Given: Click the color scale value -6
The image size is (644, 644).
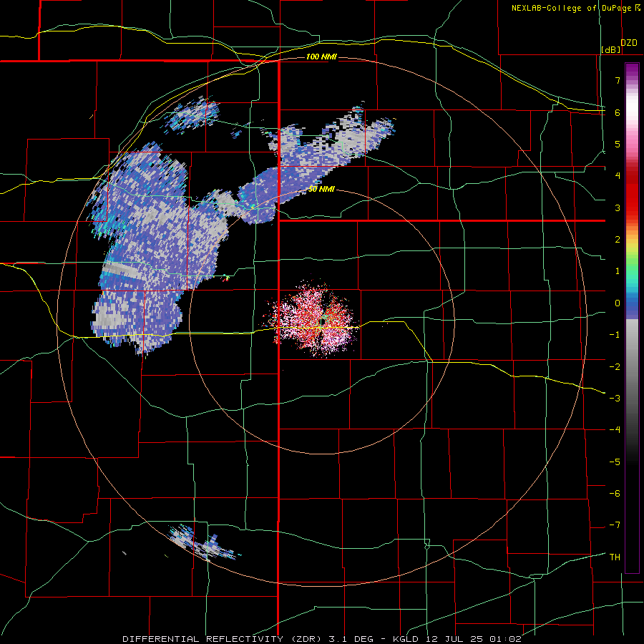Looking at the screenshot, I should click(x=615, y=494).
